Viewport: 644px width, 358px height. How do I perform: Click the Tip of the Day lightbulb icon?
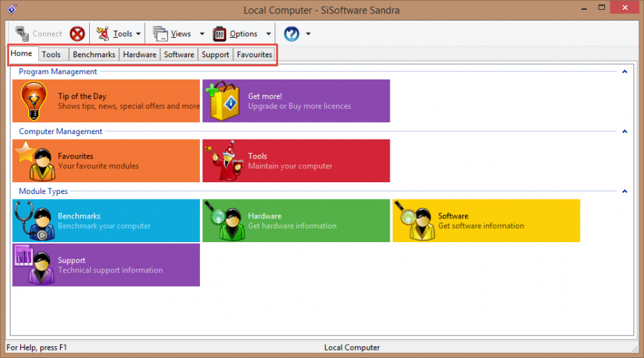coord(33,100)
